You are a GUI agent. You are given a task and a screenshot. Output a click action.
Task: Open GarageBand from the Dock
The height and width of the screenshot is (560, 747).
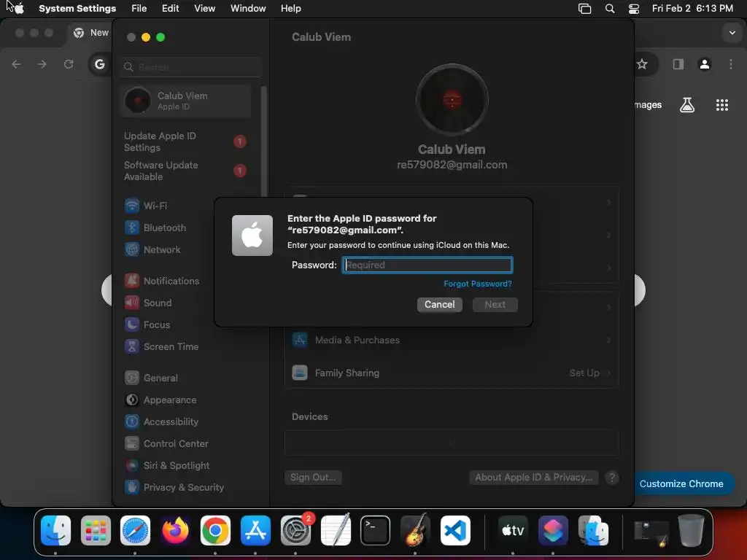pyautogui.click(x=415, y=531)
